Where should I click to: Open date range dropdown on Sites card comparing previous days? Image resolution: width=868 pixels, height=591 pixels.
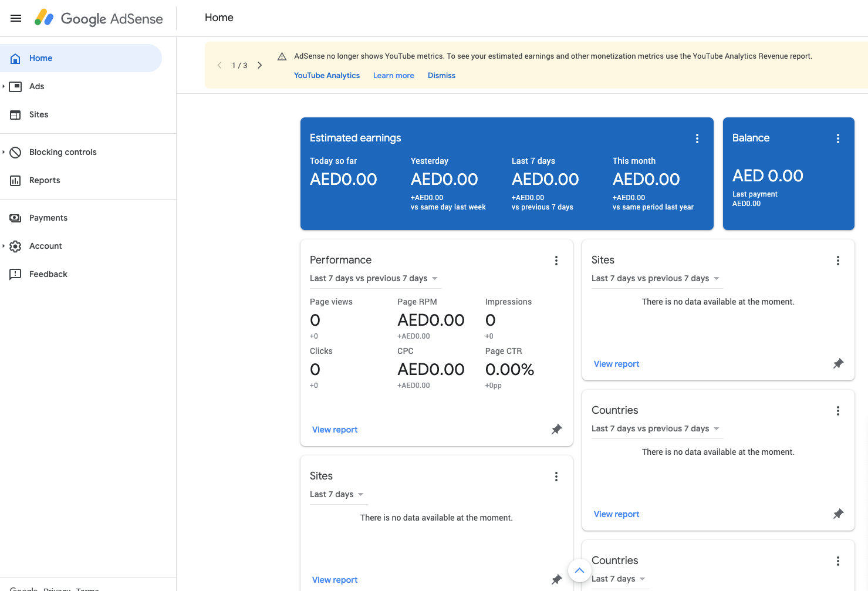pos(657,279)
